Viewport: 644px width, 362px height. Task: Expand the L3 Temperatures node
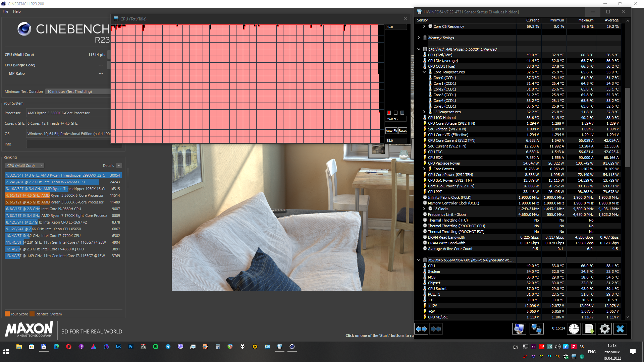coord(424,112)
